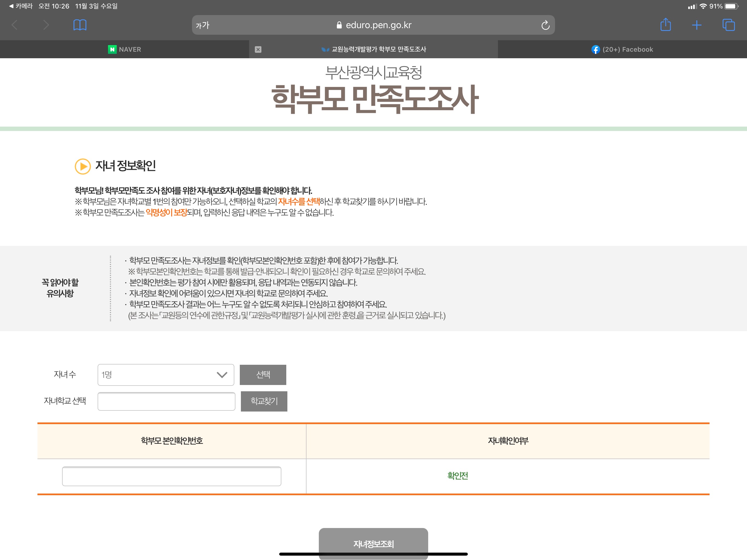
Task: Close the 학부모 만족도조사 tab
Action: [258, 49]
